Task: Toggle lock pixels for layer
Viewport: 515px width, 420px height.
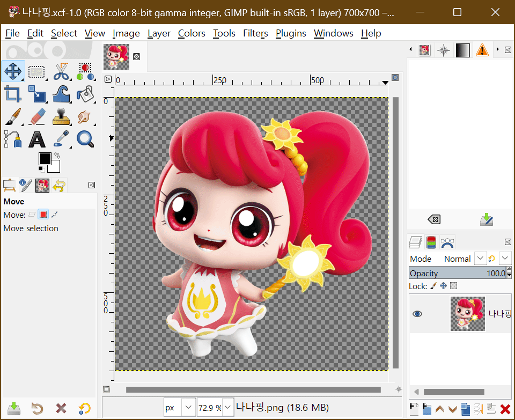Action: 433,286
